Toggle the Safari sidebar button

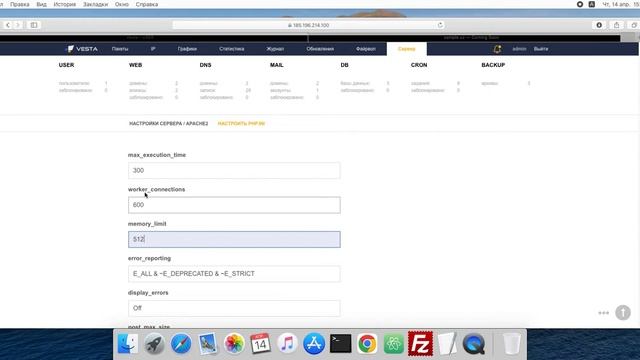click(34, 25)
